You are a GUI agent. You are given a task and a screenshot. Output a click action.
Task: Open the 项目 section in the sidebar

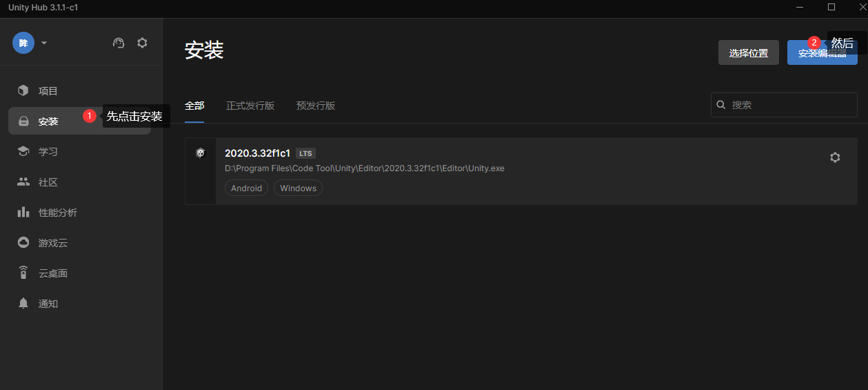pyautogui.click(x=79, y=90)
